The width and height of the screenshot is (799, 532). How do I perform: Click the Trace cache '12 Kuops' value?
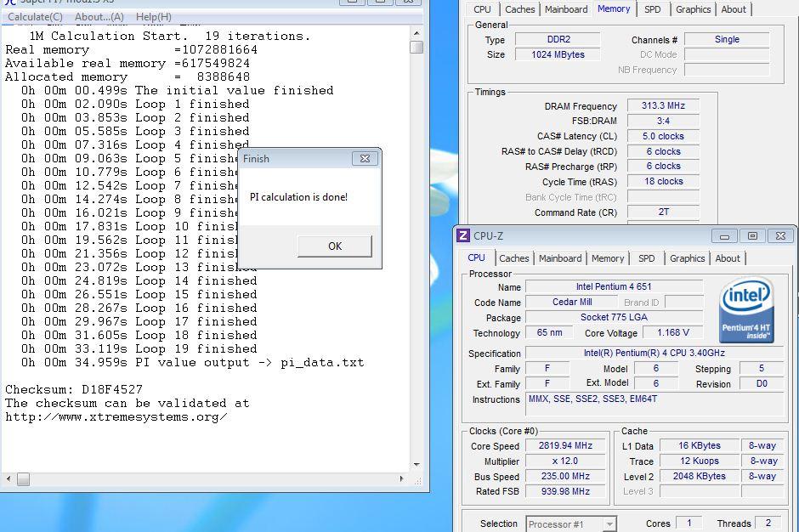[x=699, y=461]
